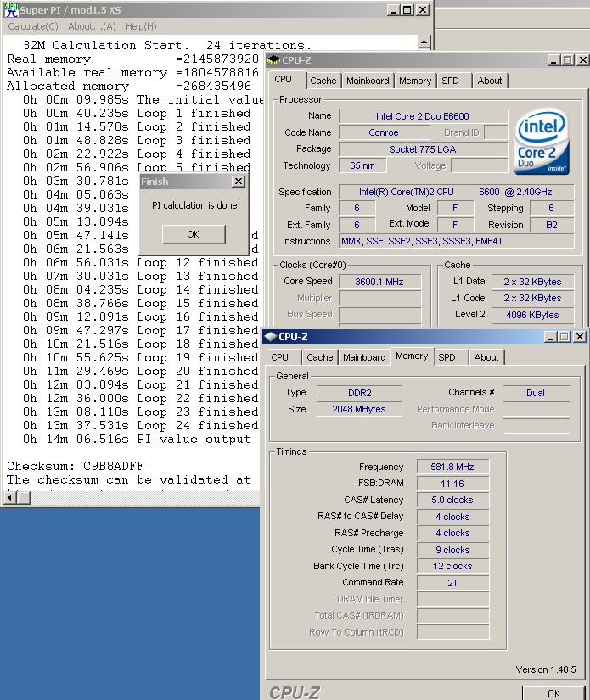This screenshot has width=590, height=700.
Task: Maximize the Super PI window
Action: click(x=407, y=10)
